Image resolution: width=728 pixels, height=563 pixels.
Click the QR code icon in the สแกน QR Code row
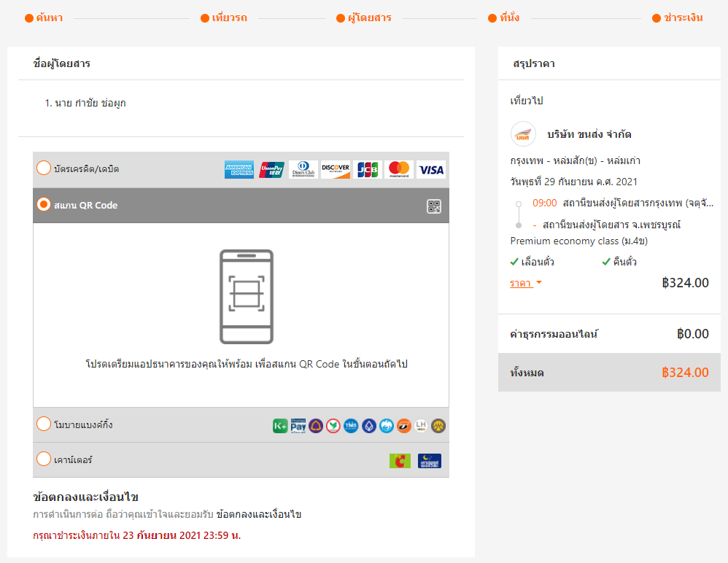pos(433,206)
